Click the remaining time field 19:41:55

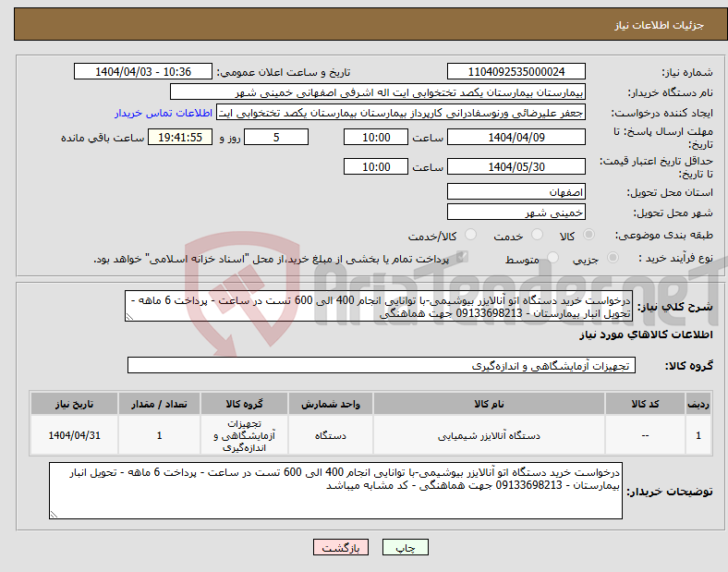pos(180,137)
